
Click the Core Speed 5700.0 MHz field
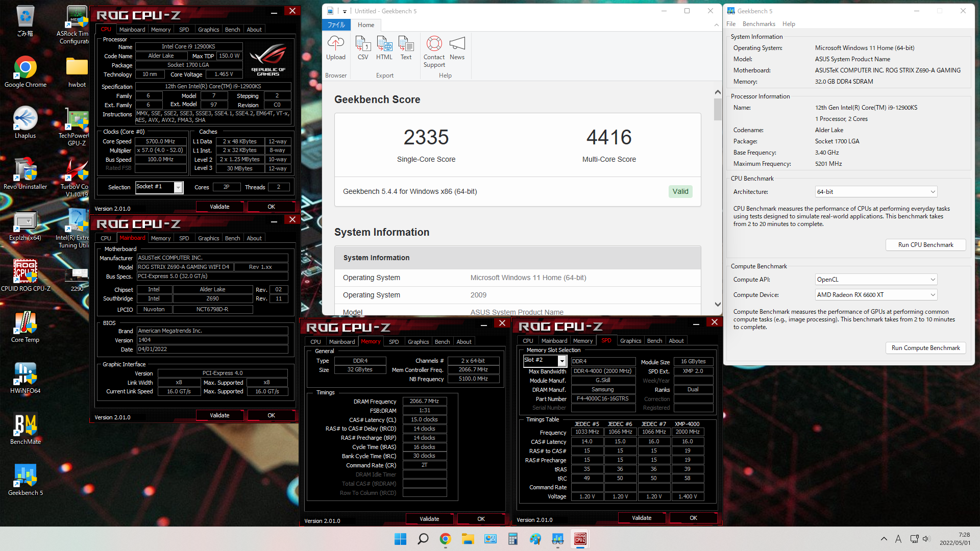(160, 141)
